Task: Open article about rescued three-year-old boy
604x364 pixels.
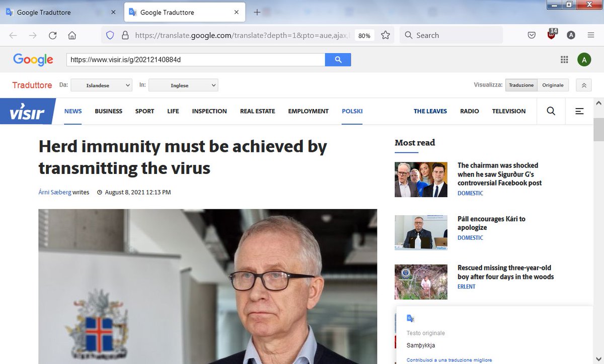Action: [x=505, y=272]
